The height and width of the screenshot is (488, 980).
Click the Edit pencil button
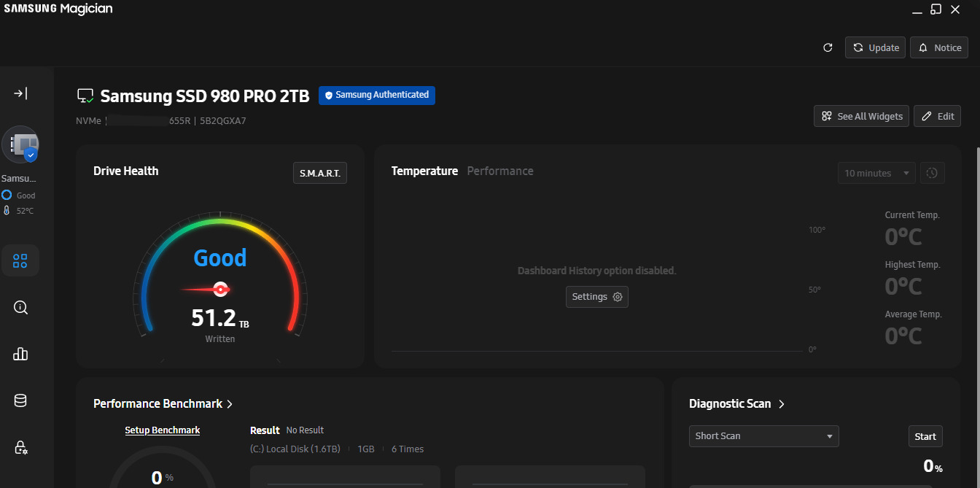937,116
